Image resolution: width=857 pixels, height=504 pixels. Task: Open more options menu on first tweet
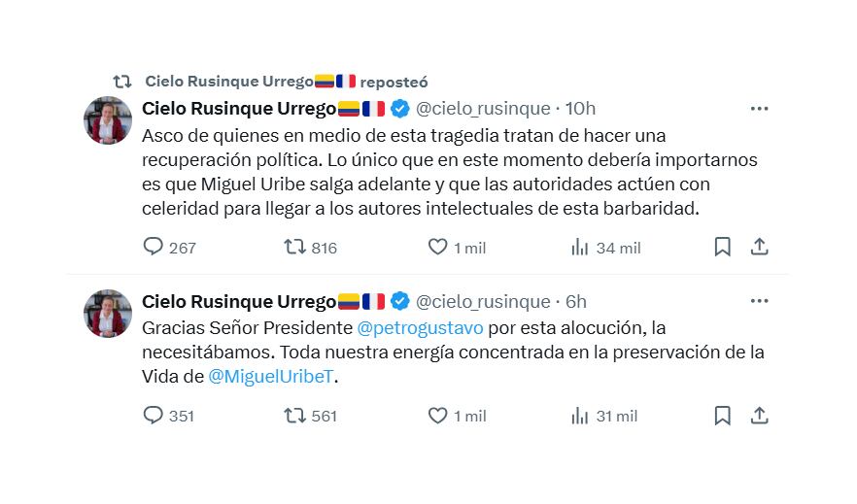[759, 109]
